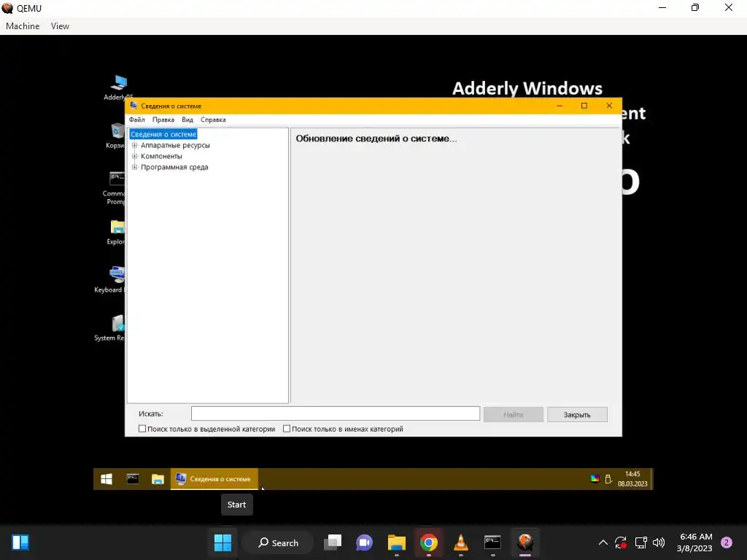Image resolution: width=747 pixels, height=560 pixels.
Task: Select the Explorer desktop icon
Action: tap(116, 233)
